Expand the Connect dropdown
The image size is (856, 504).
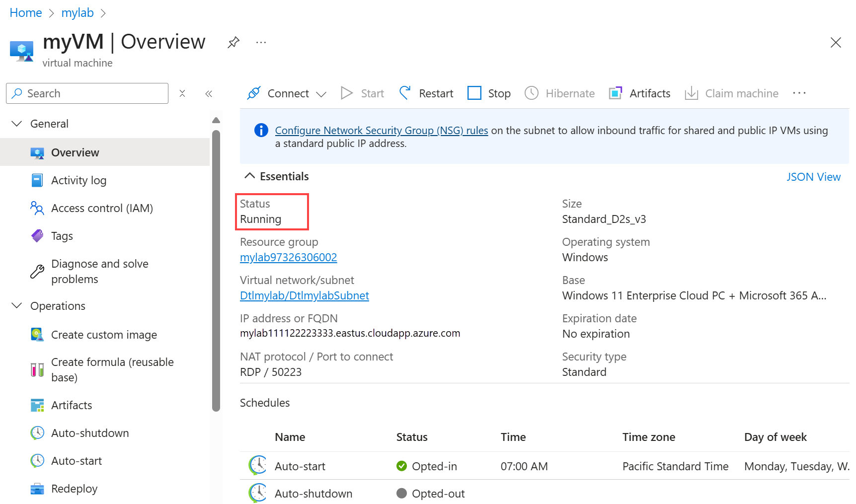pyautogui.click(x=322, y=93)
